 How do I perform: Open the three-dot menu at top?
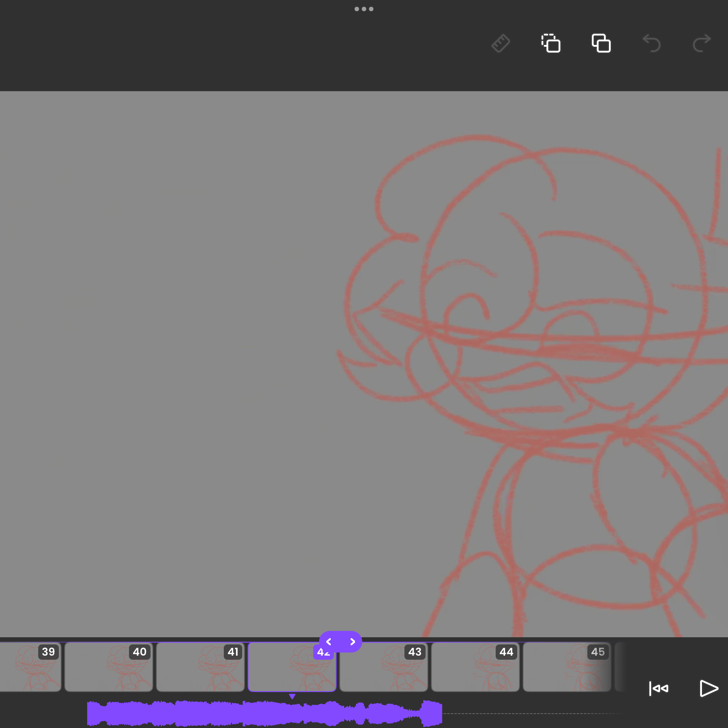[364, 9]
